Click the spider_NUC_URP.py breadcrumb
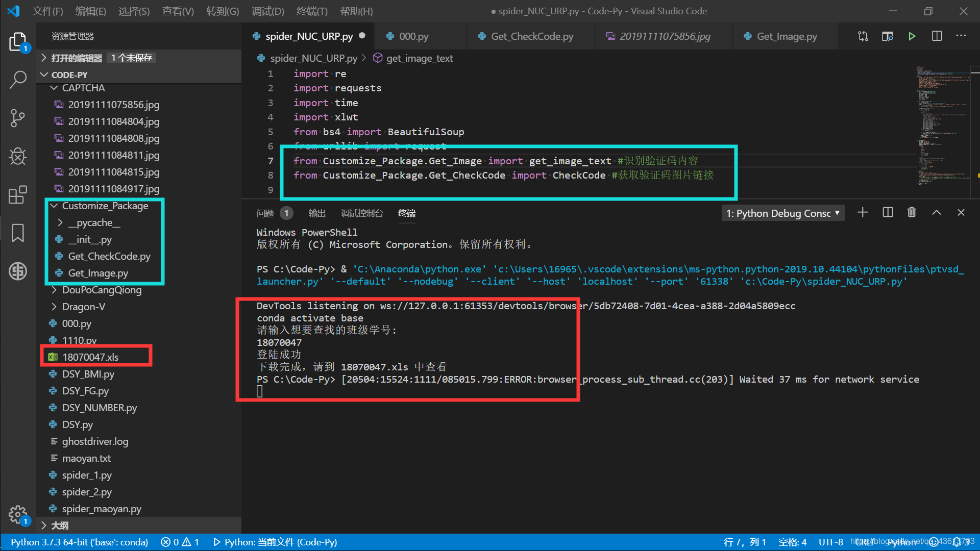 pyautogui.click(x=307, y=58)
